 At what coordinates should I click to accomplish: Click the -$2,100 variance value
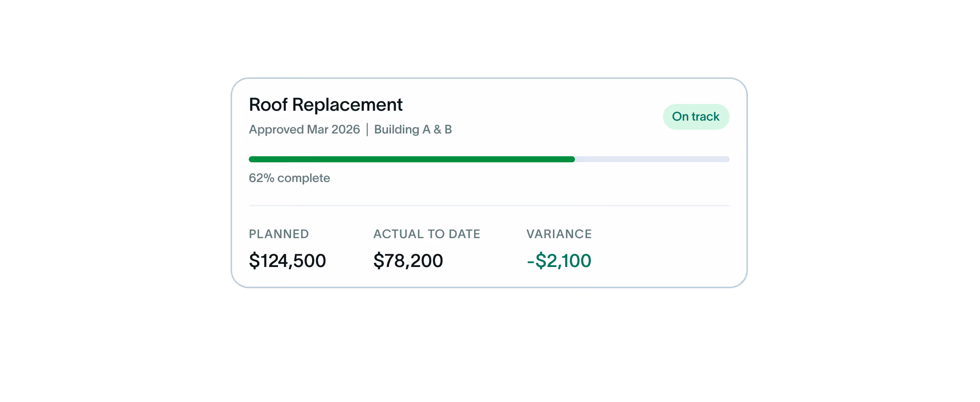(559, 261)
